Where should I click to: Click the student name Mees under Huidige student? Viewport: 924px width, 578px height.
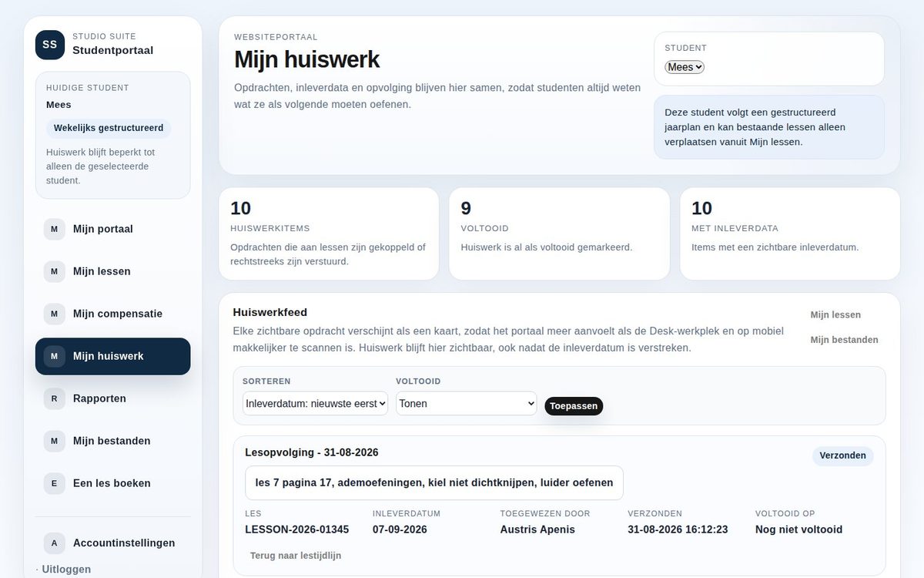coord(59,105)
